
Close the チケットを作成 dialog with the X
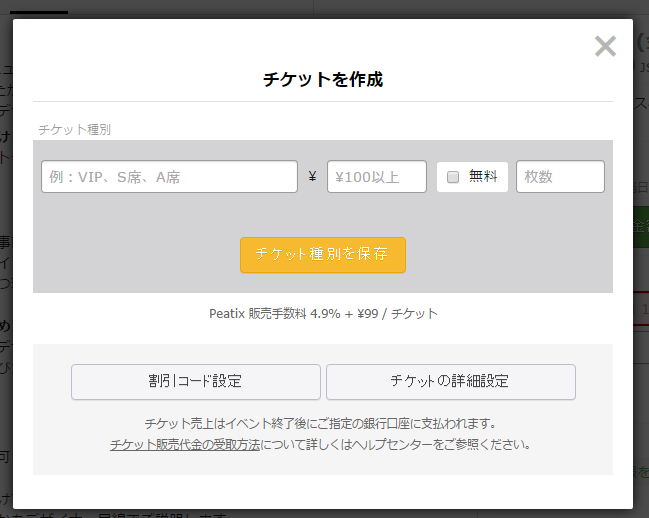(x=605, y=46)
